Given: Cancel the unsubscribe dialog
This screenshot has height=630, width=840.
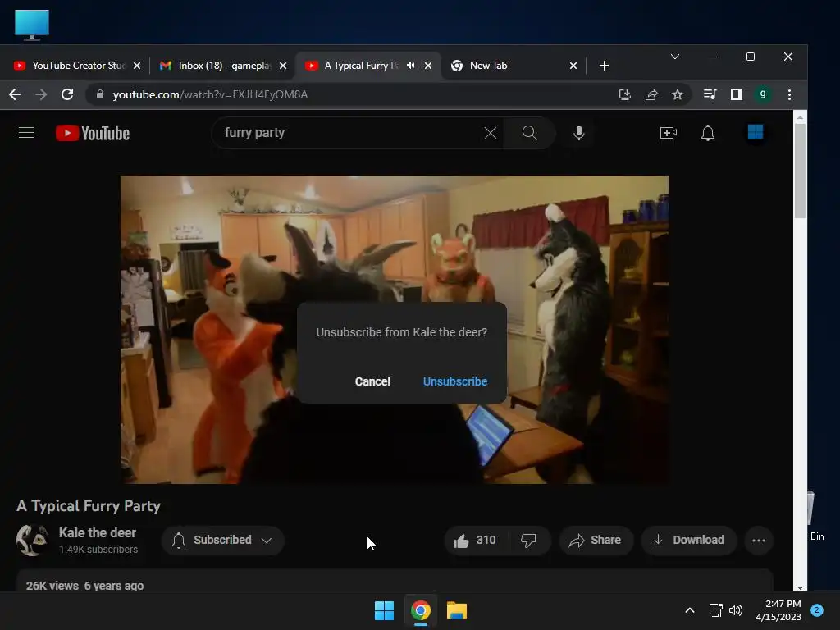Looking at the screenshot, I should point(372,381).
